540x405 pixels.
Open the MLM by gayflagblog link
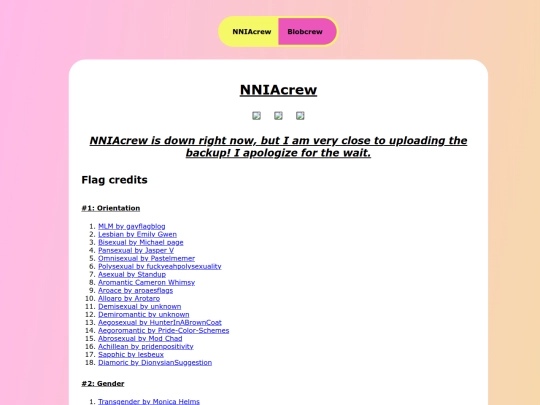coord(132,226)
